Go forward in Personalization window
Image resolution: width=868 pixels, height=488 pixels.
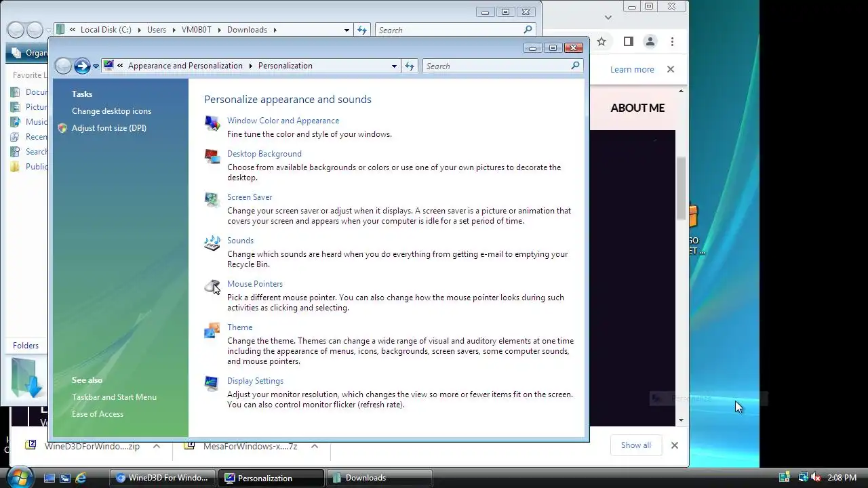click(x=82, y=66)
